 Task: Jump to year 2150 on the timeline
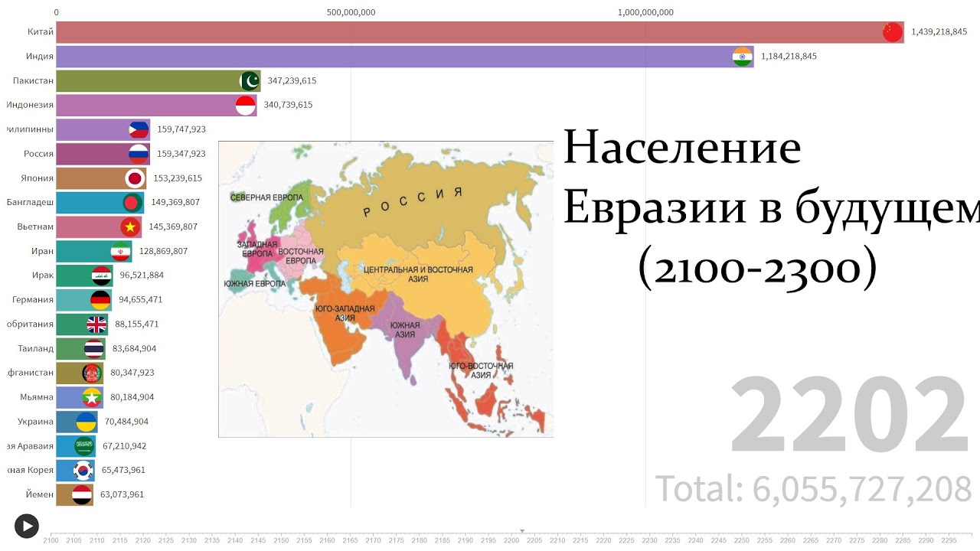pos(282,540)
